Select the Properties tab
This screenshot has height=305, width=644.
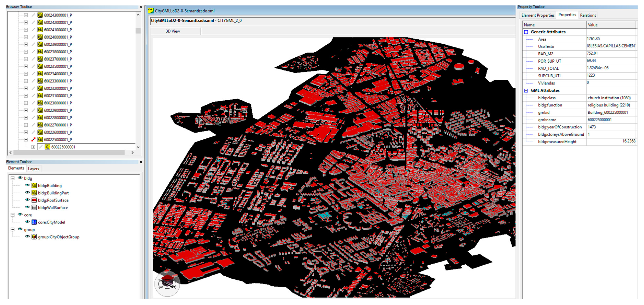[567, 15]
